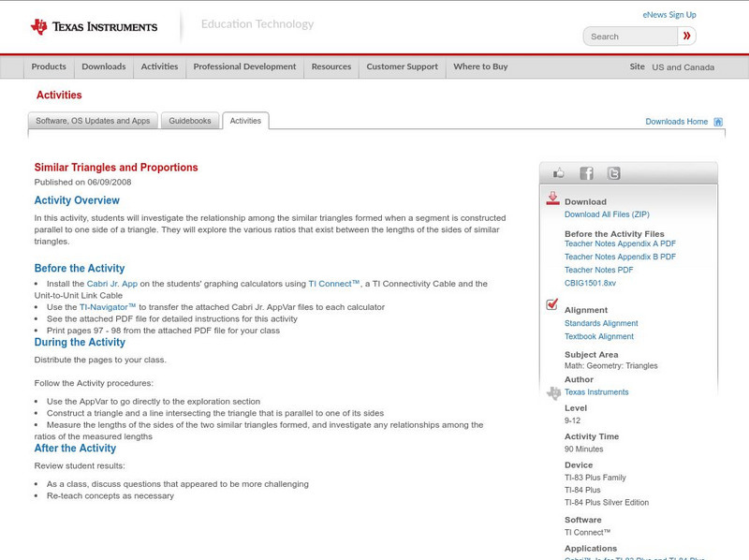Click the Texas Instruments author link
This screenshot has width=749, height=560.
point(596,392)
